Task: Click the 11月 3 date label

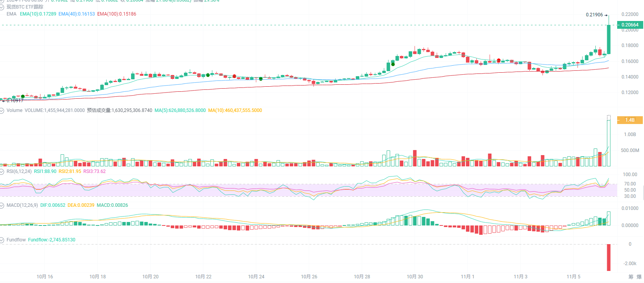Action: point(520,277)
